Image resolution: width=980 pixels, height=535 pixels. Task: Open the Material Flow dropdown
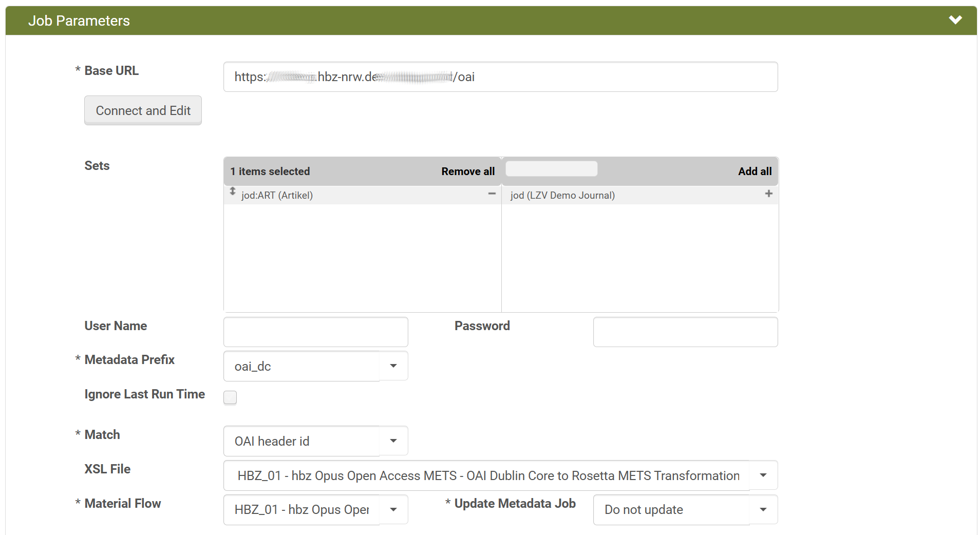(393, 509)
